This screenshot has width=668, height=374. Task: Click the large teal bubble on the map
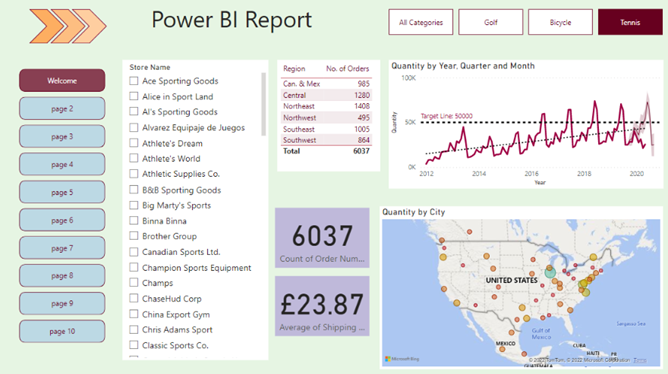tap(550, 272)
